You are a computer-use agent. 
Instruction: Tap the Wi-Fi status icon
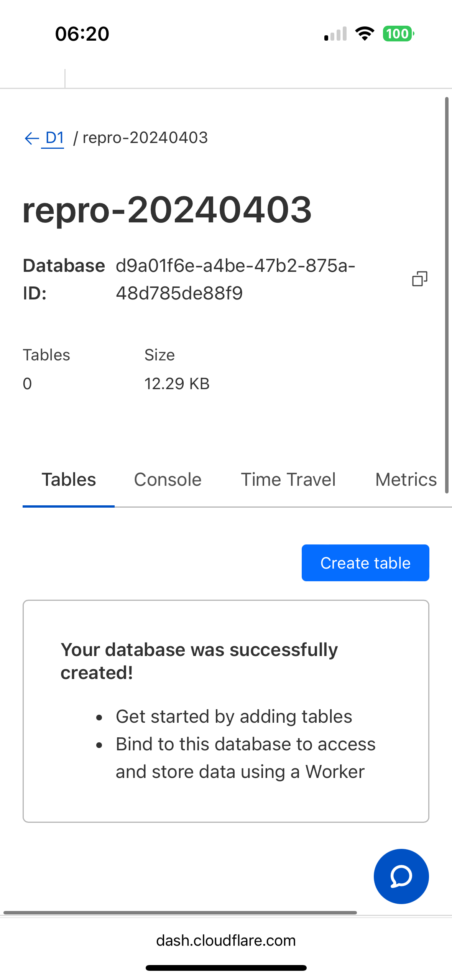pyautogui.click(x=365, y=34)
